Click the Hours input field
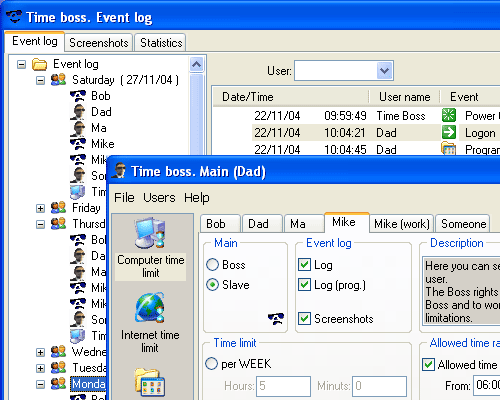This screenshot has height=400, width=500. pyautogui.click(x=283, y=386)
